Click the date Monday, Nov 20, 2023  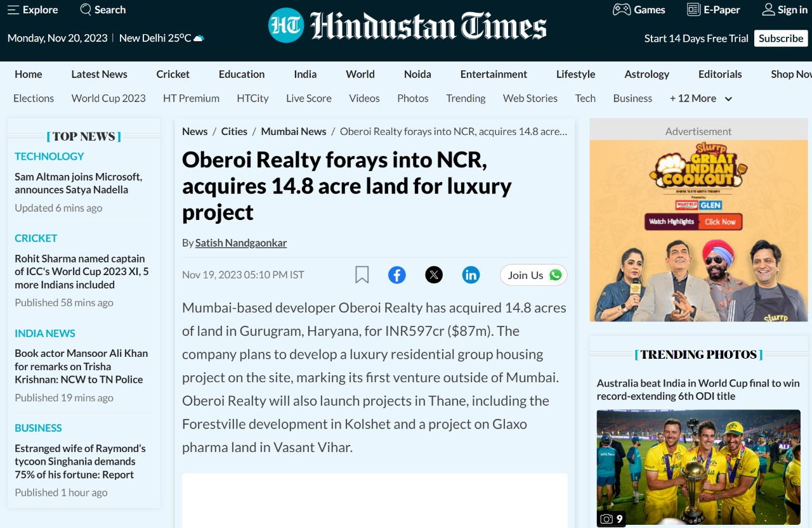coord(58,38)
